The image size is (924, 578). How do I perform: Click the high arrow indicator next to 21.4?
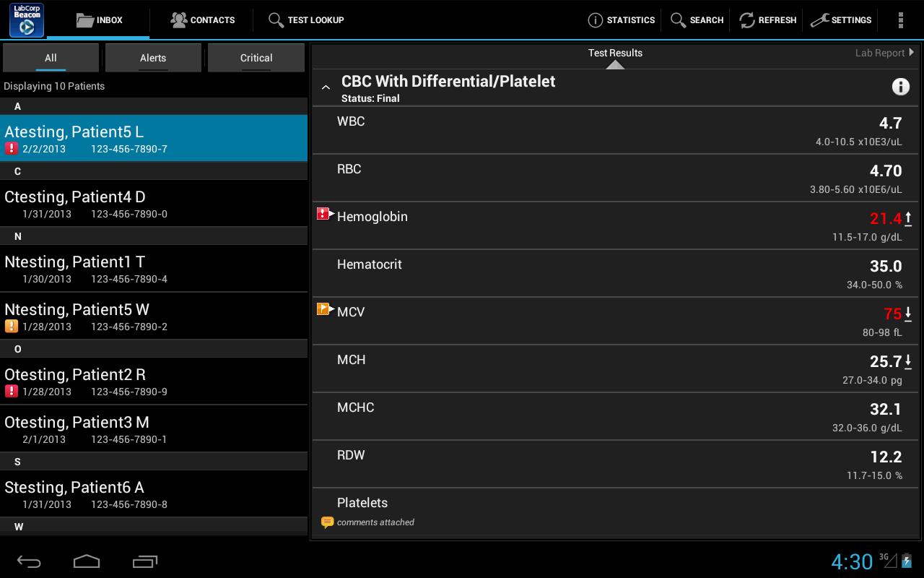(x=908, y=218)
